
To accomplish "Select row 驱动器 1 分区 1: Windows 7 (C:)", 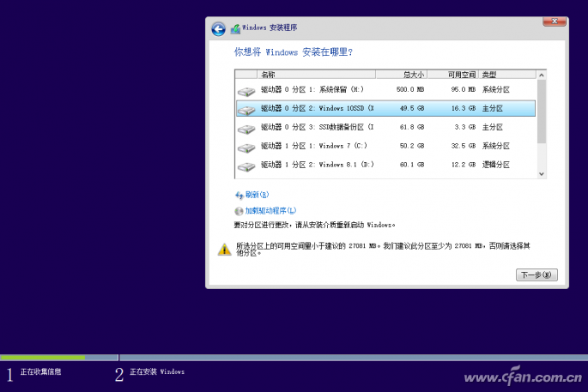I will [x=385, y=146].
